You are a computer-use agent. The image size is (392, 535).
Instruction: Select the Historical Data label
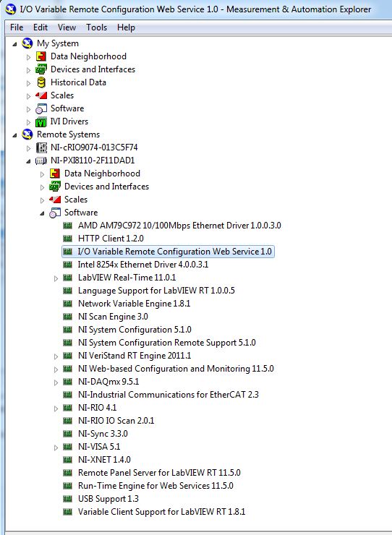[x=78, y=82]
